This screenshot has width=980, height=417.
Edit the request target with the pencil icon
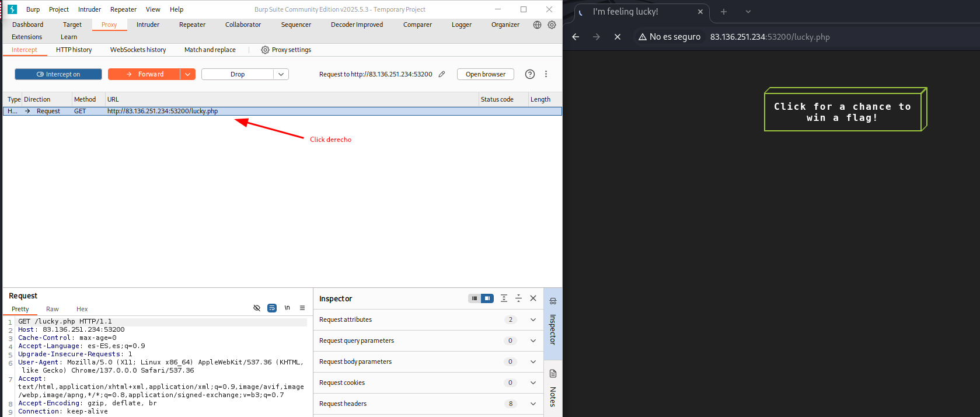[442, 74]
